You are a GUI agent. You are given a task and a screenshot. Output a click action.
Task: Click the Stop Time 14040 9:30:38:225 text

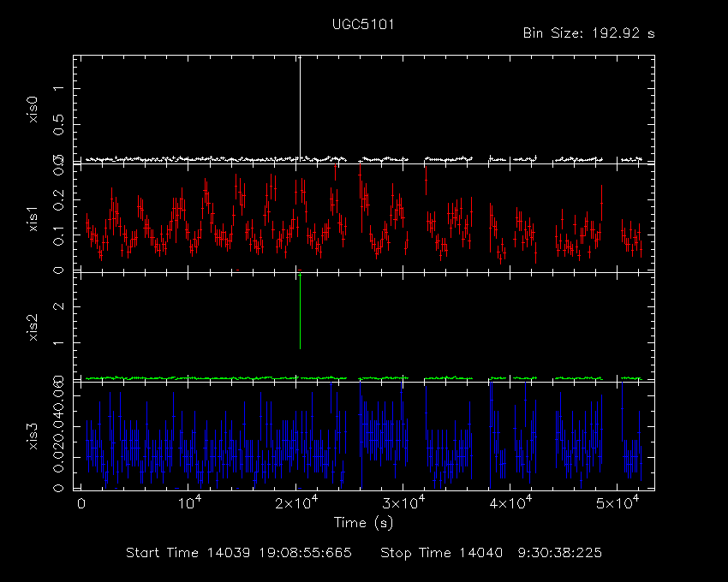point(492,553)
